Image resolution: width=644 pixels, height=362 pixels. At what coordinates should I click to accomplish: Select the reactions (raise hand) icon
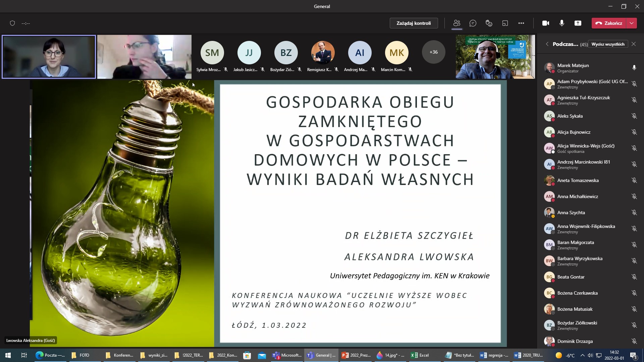(x=489, y=23)
